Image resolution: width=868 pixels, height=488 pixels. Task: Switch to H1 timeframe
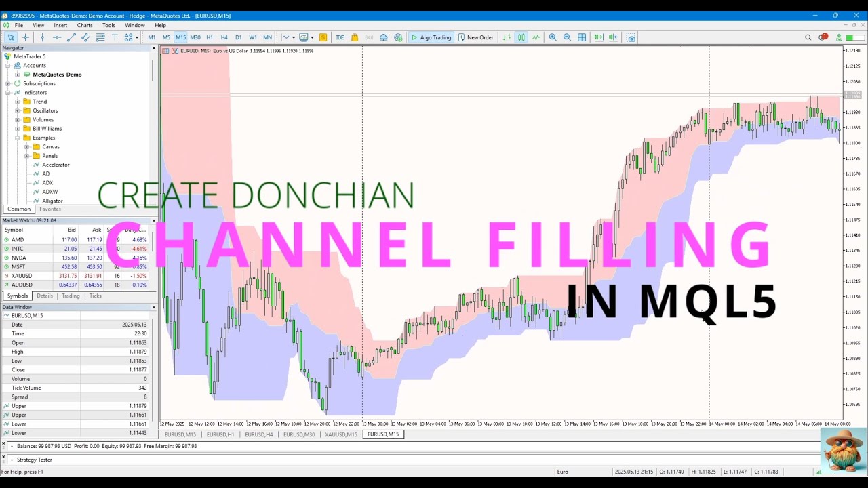point(210,37)
